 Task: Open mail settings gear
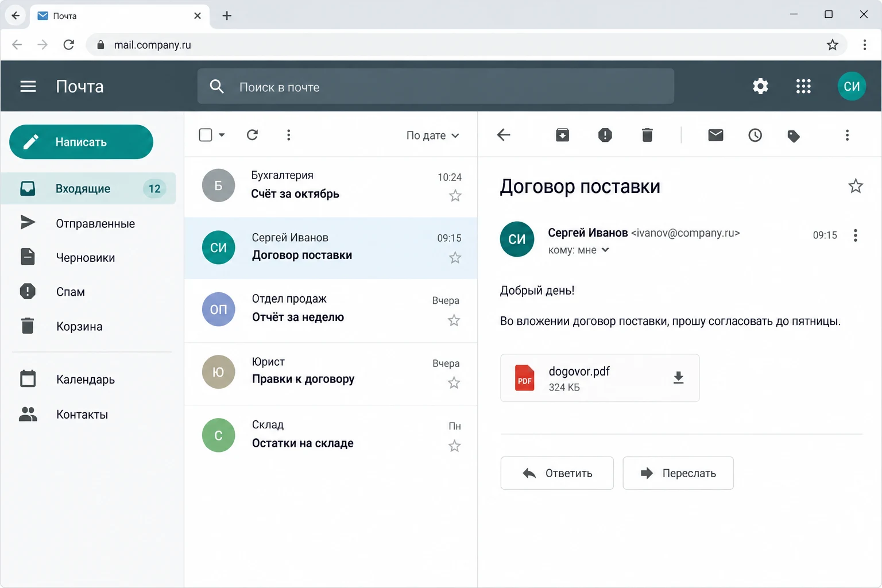coord(760,86)
